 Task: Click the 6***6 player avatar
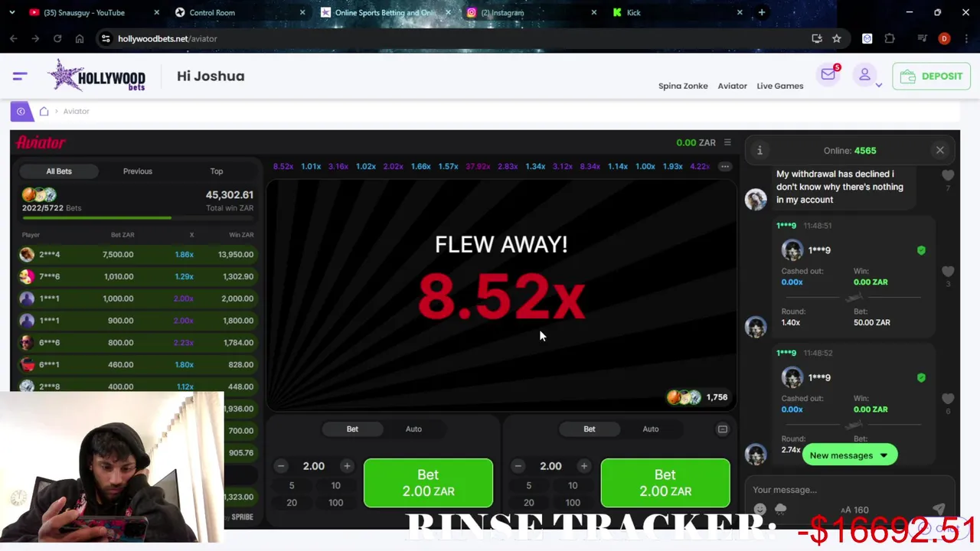(27, 342)
